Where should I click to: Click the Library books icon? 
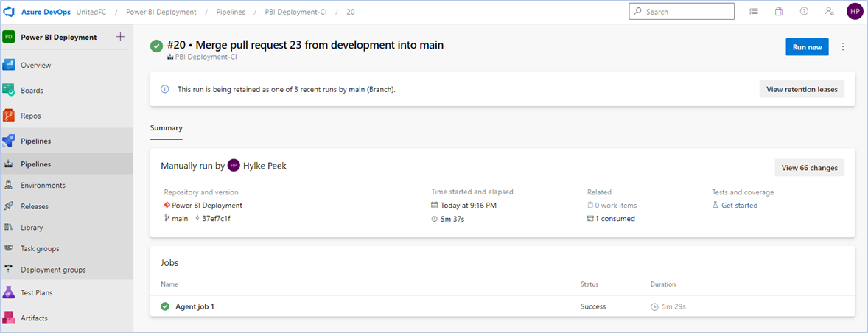[x=8, y=228]
